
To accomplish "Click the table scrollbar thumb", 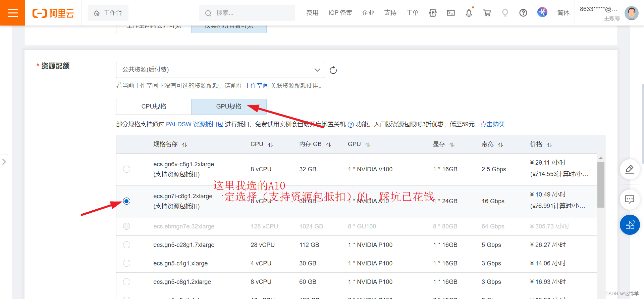I will [601, 185].
